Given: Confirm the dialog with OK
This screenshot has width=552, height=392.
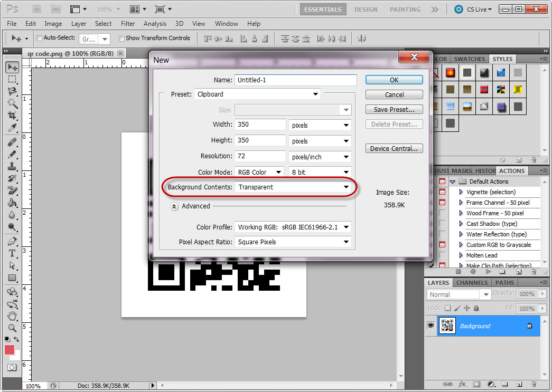Looking at the screenshot, I should point(394,79).
